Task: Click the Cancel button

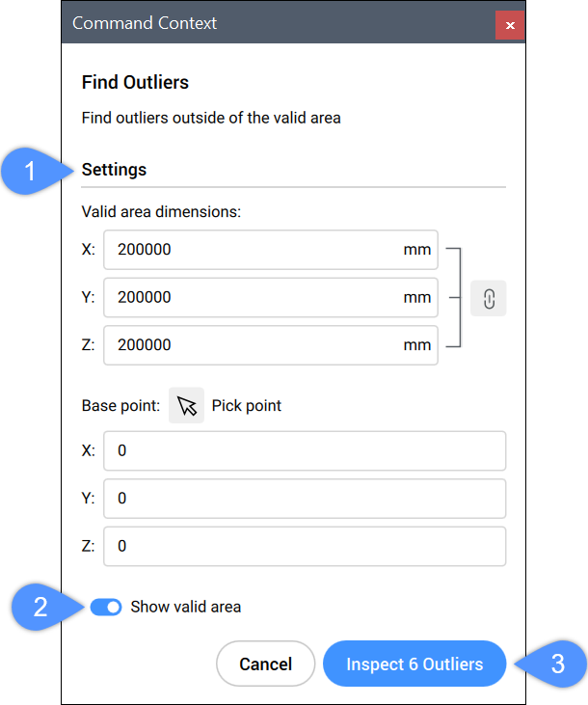Action: click(x=266, y=664)
